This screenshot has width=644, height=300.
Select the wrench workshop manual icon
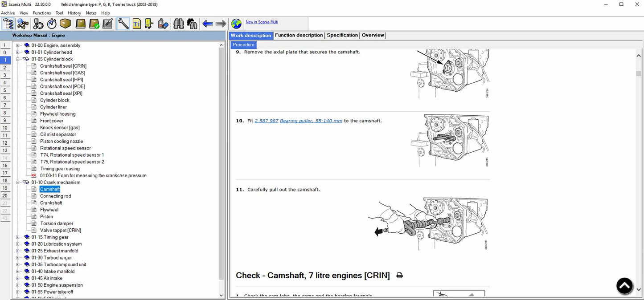pos(123,24)
